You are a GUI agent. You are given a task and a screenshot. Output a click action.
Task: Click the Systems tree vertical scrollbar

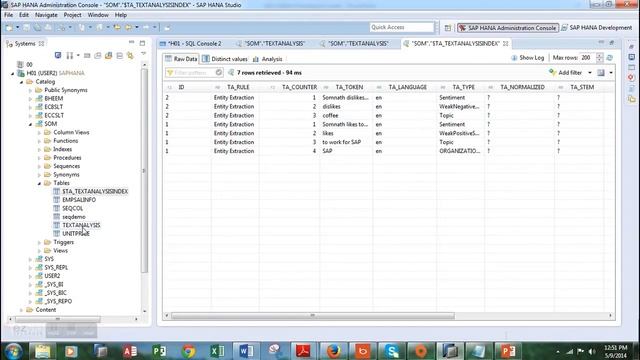click(x=144, y=171)
